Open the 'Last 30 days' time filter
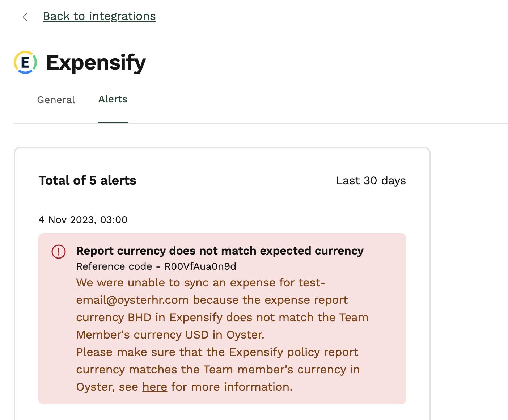This screenshot has height=420, width=508. pos(371,180)
